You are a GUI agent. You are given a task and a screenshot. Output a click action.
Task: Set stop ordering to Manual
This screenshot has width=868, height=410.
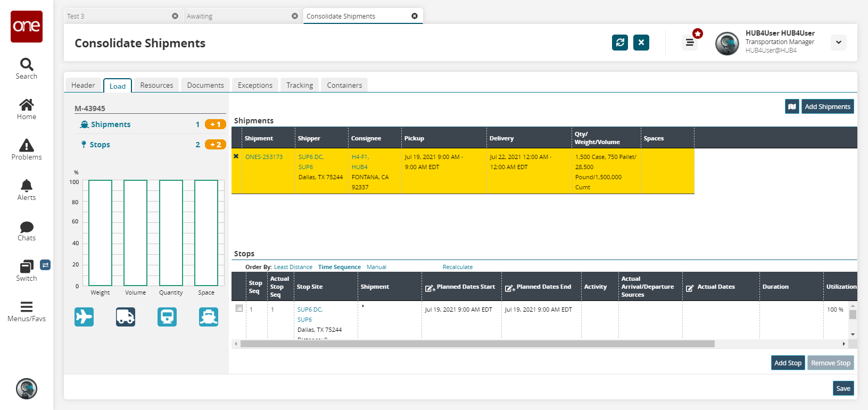click(376, 267)
